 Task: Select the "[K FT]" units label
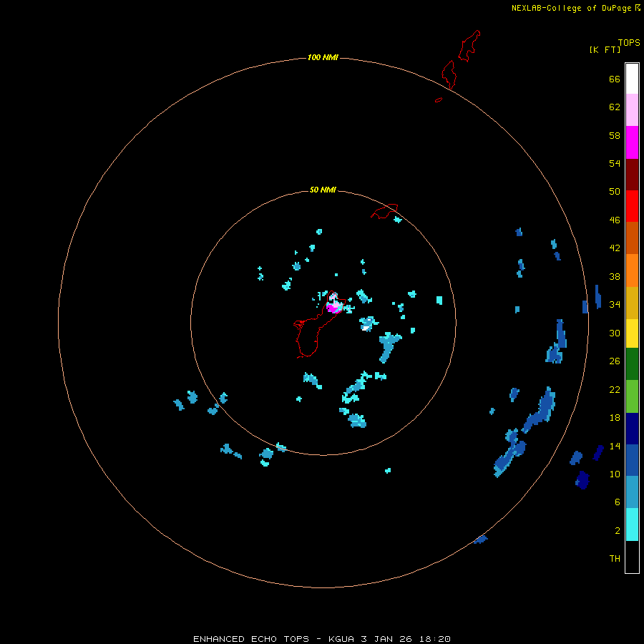[x=605, y=50]
